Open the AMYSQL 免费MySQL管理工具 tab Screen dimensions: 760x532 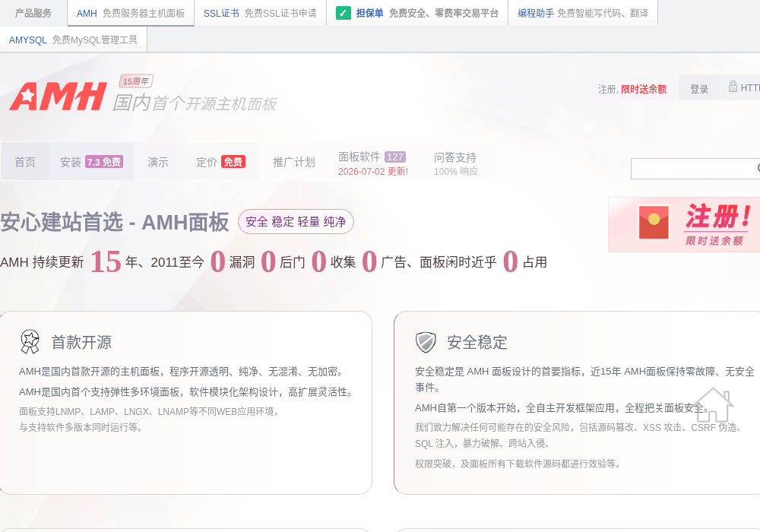click(73, 40)
